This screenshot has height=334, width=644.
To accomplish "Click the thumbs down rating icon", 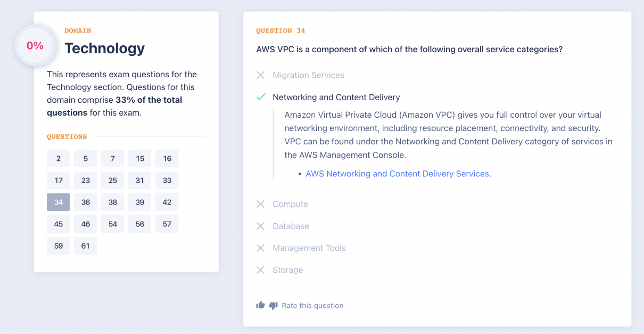I will tap(274, 306).
